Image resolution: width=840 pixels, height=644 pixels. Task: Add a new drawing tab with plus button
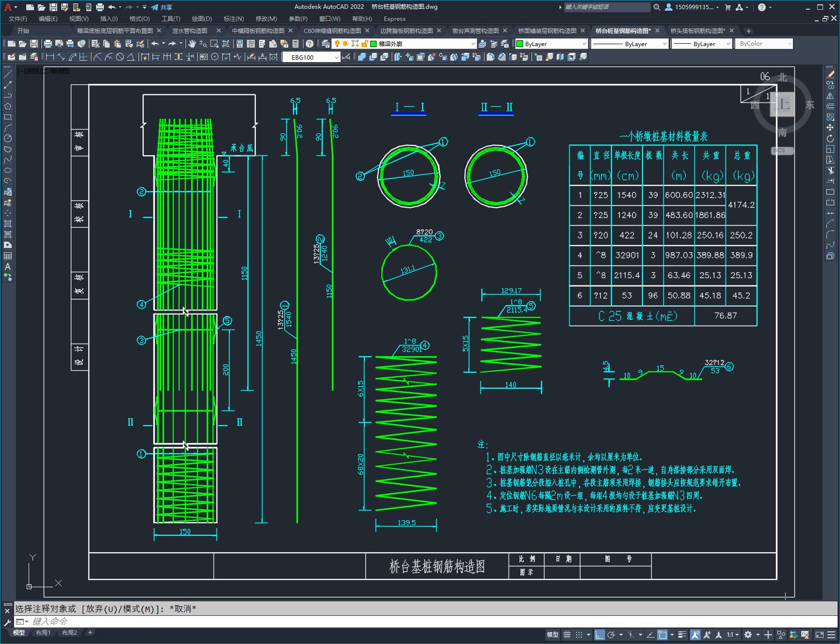point(749,31)
